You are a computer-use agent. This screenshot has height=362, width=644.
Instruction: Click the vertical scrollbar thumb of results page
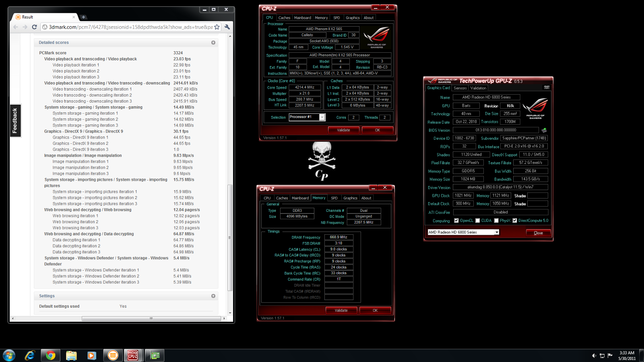click(230, 238)
